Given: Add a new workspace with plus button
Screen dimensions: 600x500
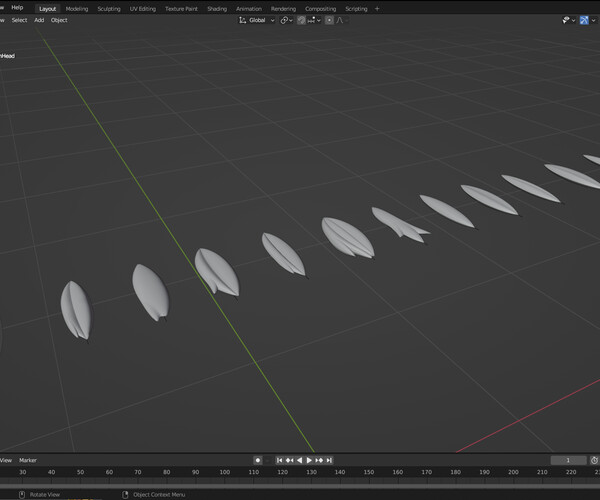Looking at the screenshot, I should pos(377,8).
